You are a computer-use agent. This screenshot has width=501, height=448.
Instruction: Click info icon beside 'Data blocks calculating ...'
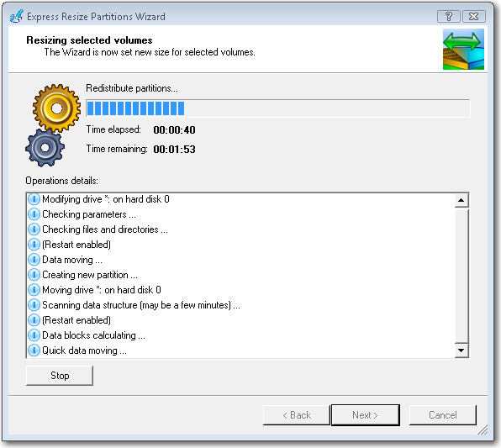pyautogui.click(x=34, y=335)
